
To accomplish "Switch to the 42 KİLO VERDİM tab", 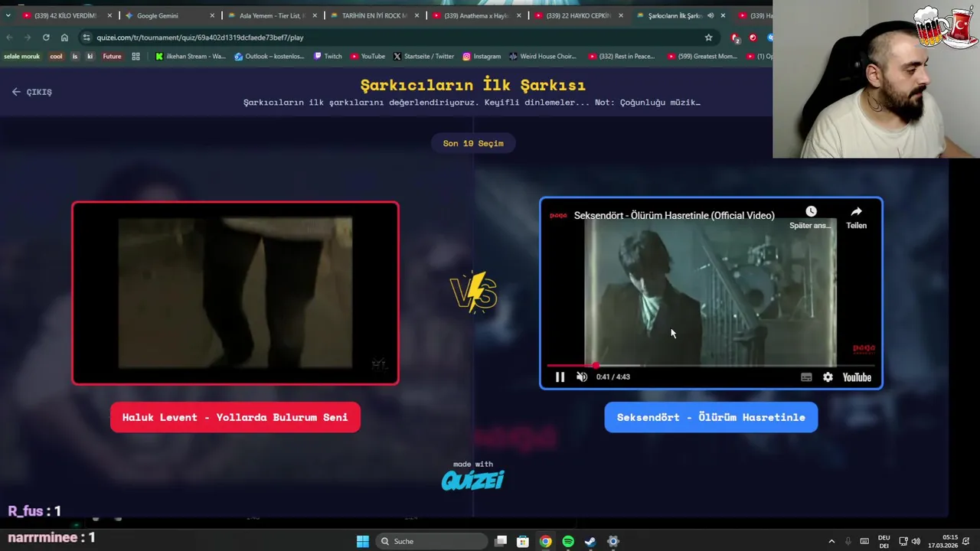I will point(65,15).
